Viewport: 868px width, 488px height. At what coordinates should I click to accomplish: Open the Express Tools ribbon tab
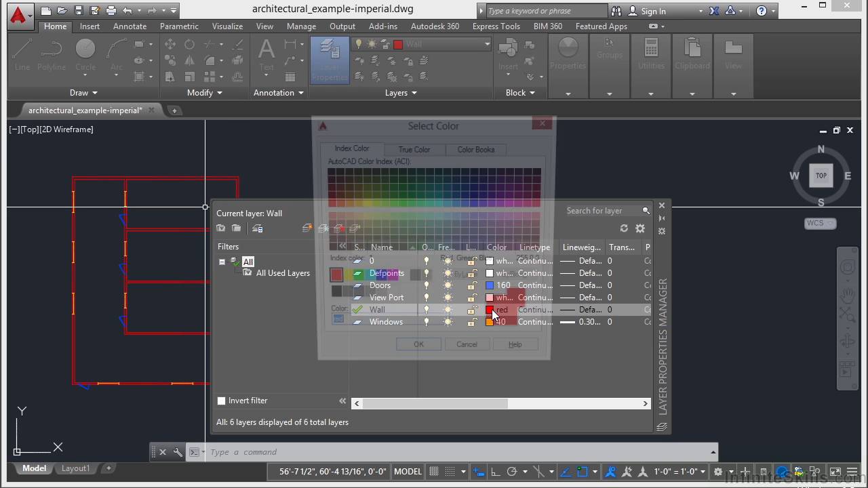click(496, 26)
